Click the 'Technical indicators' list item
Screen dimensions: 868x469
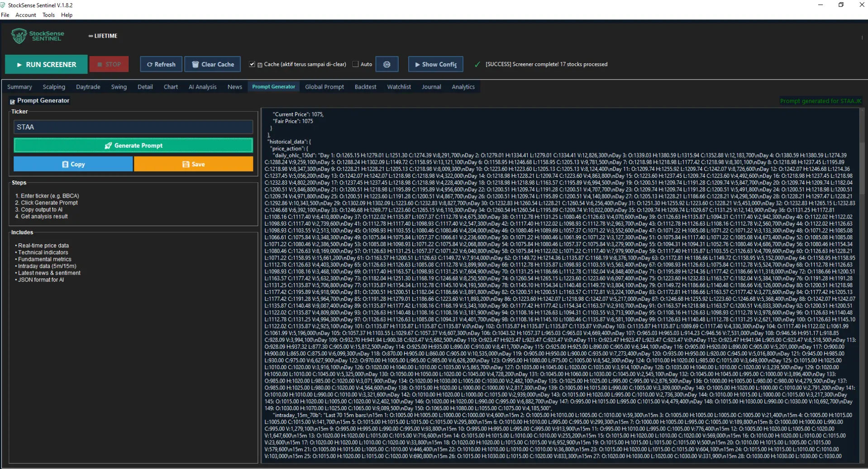pyautogui.click(x=41, y=252)
